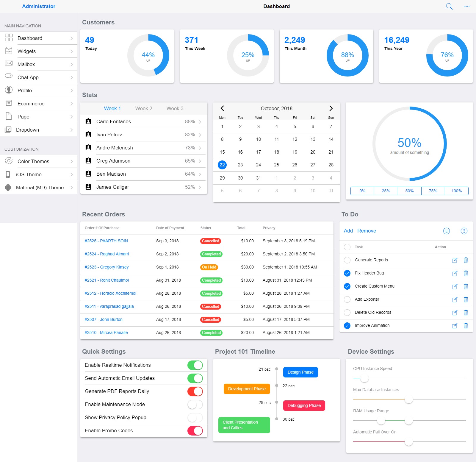Click the filter icon in To Do panel

[447, 231]
